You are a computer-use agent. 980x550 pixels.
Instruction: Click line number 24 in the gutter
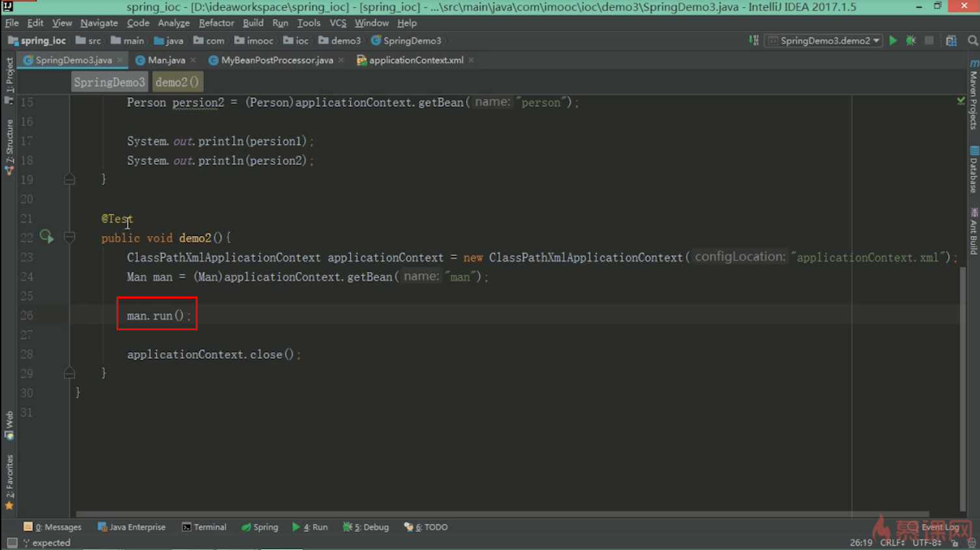pos(27,277)
